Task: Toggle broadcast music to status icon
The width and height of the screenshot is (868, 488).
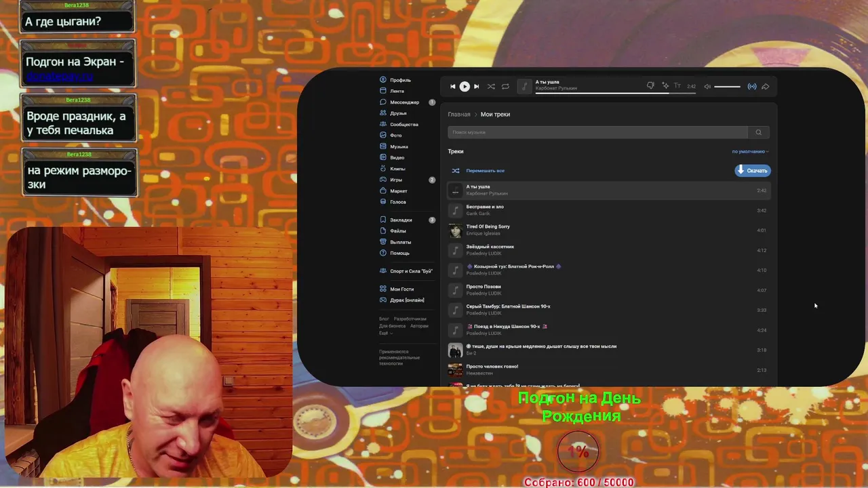Action: pos(752,87)
